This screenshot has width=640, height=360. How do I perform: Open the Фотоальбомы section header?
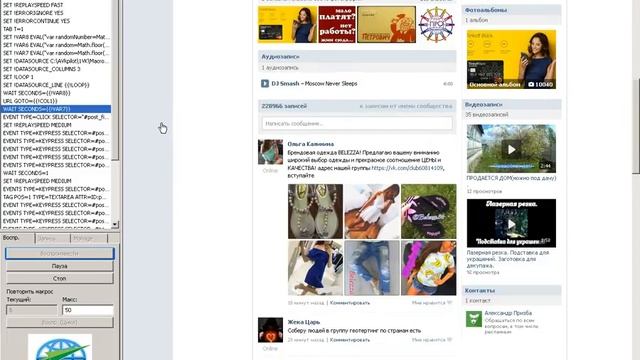click(x=511, y=10)
